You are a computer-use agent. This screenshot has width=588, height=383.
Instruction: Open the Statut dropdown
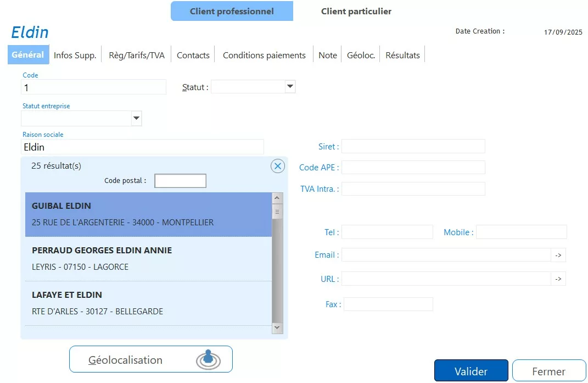(x=290, y=87)
